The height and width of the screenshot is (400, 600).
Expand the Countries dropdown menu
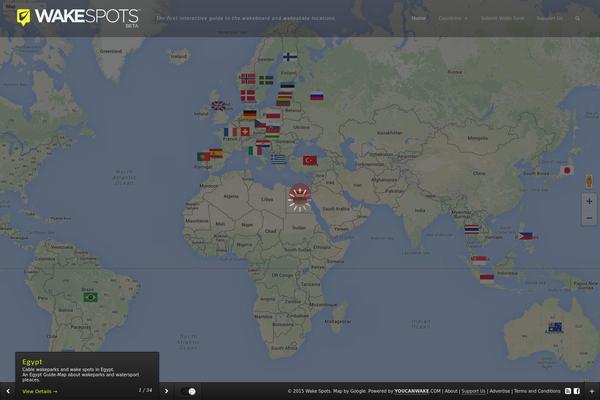coord(453,18)
